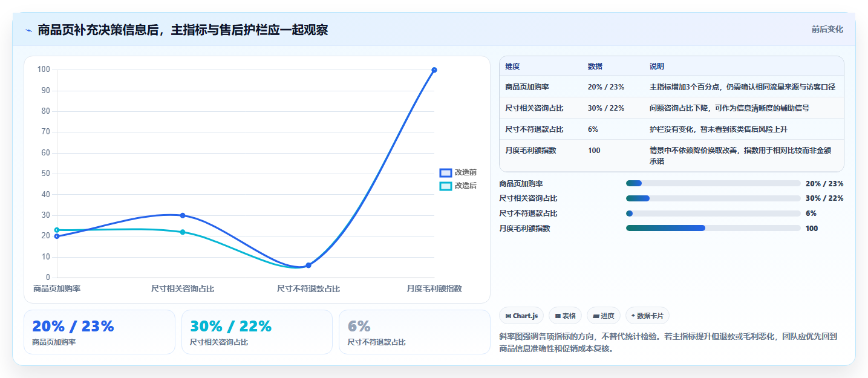868x378 pixels.
Task: Click the 前后变化 label in header
Action: click(827, 29)
